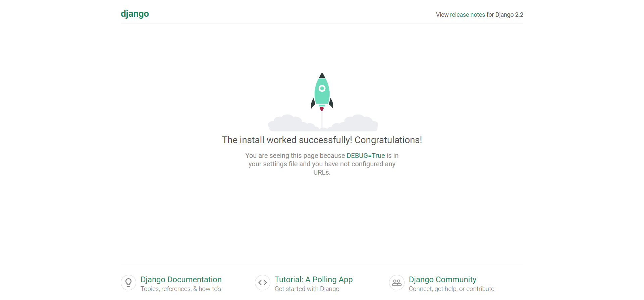Image resolution: width=644 pixels, height=300 pixels.
Task: Open the Django Documentation link
Action: point(181,280)
